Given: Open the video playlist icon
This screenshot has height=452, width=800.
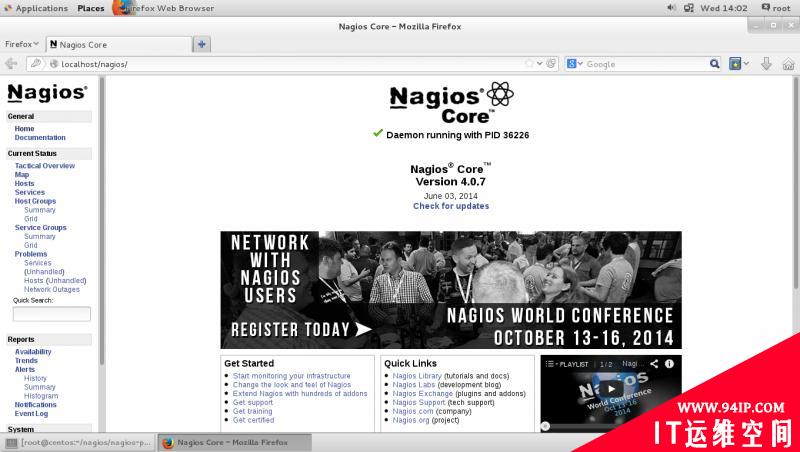Looking at the screenshot, I should [x=549, y=364].
